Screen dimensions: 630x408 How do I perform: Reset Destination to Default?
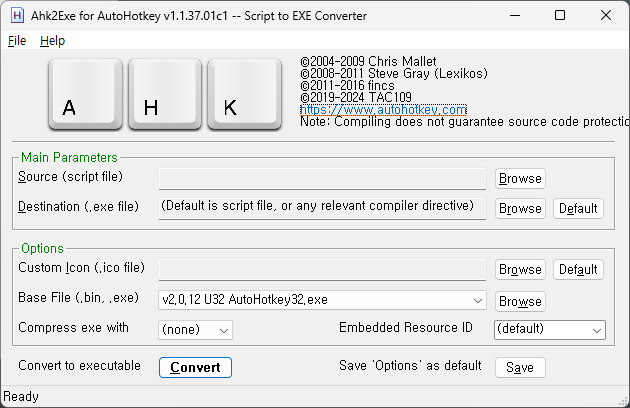578,208
